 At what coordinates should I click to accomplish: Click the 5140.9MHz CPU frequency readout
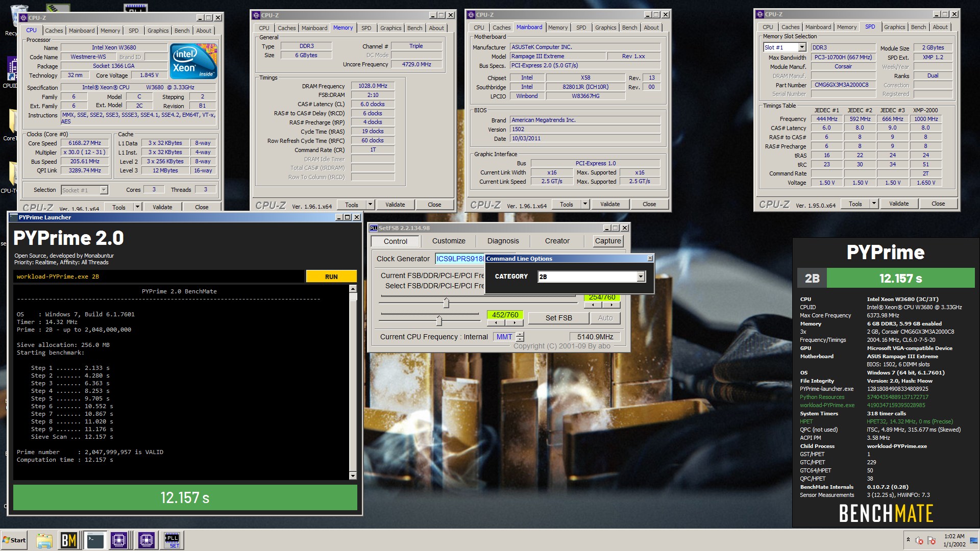[595, 337]
